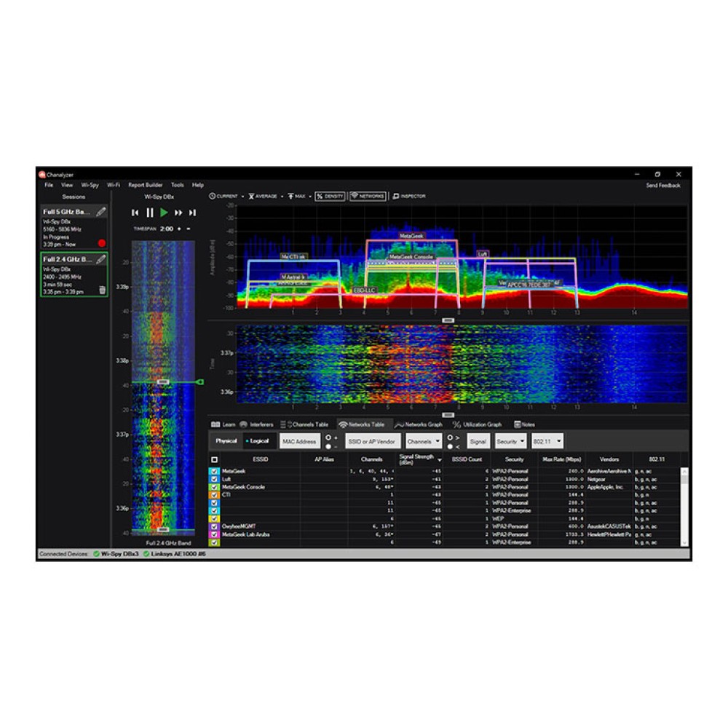Open the Wi-Fi menu
Screen dimensions: 728x728
coord(114,185)
